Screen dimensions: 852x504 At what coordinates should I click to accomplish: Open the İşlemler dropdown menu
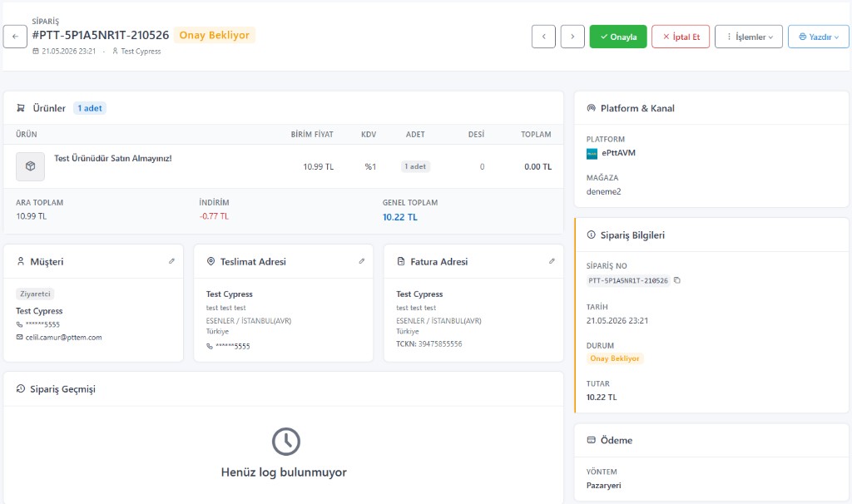tap(749, 37)
